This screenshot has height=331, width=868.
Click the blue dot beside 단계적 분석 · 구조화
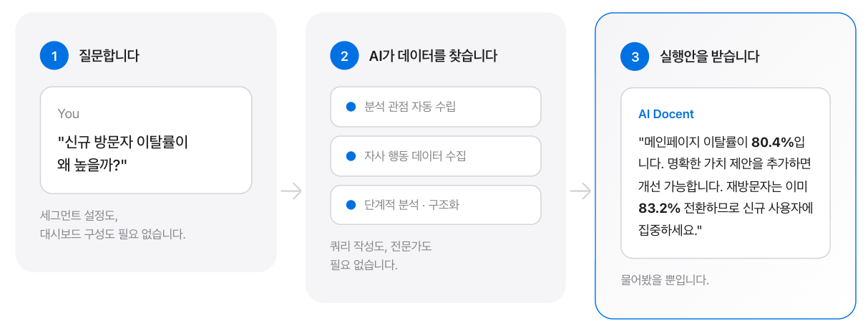point(351,205)
